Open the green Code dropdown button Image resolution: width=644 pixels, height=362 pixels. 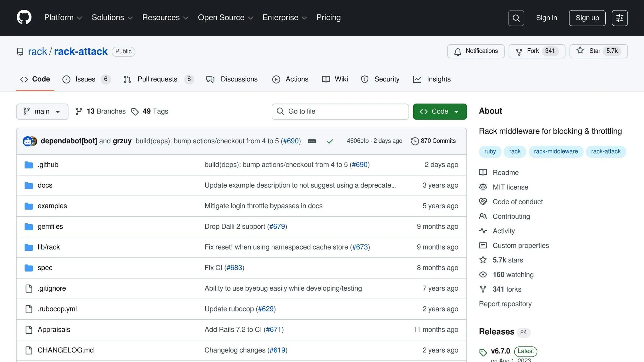pos(440,112)
